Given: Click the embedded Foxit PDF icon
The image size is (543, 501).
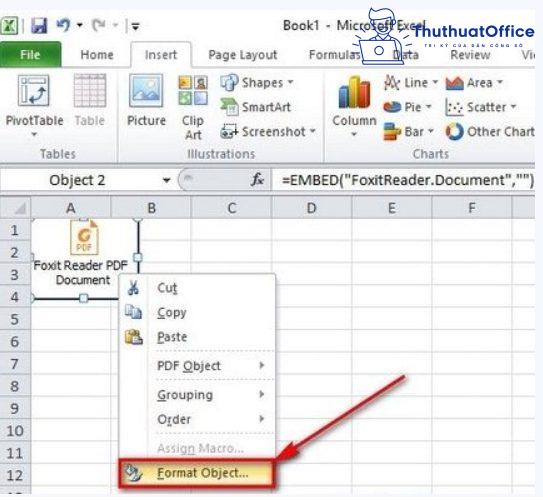Looking at the screenshot, I should coord(84,239).
